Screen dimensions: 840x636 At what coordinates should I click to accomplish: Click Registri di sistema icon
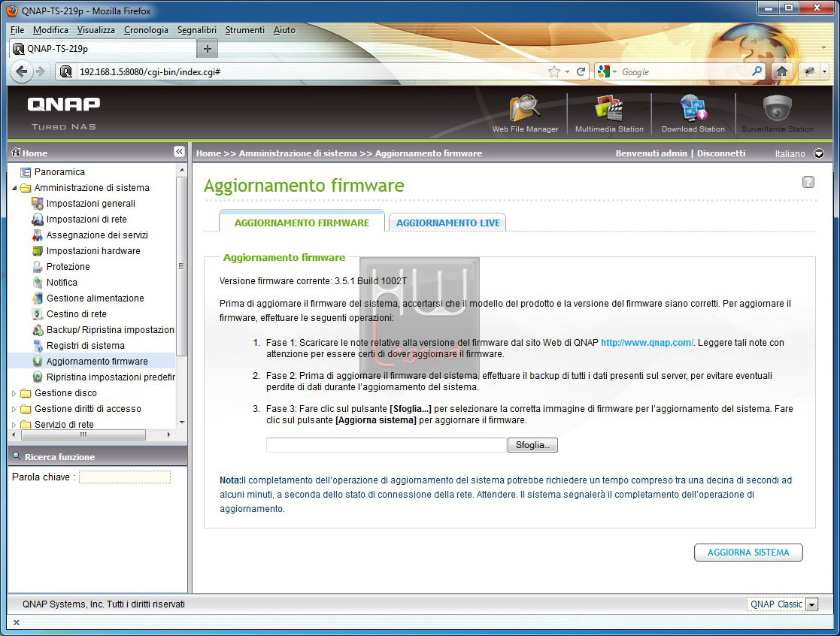[37, 345]
